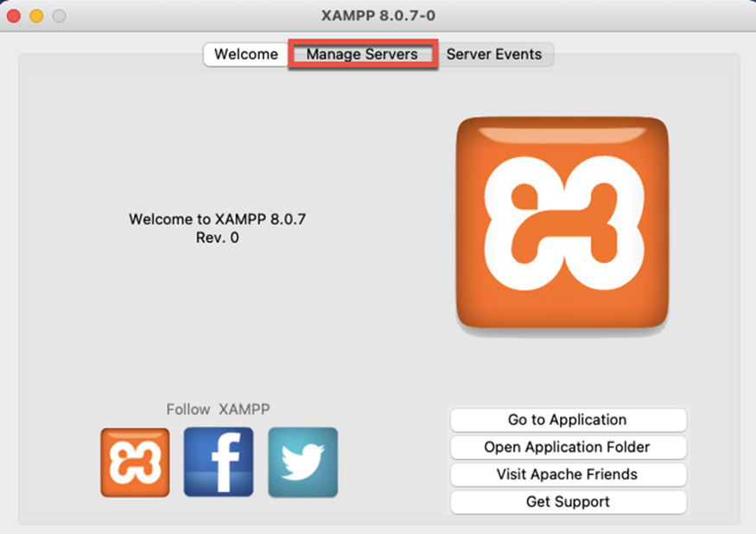This screenshot has height=534, width=756.
Task: Open the Server Events tab
Action: click(494, 54)
